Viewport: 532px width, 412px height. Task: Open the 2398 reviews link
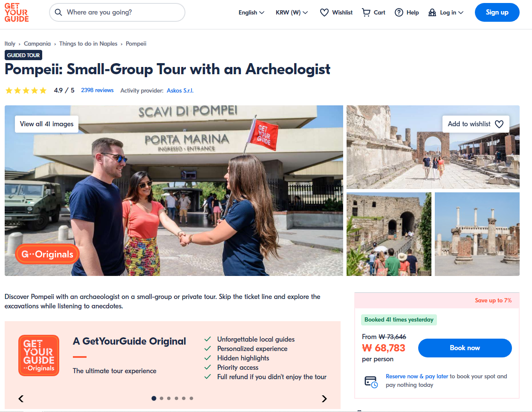coord(97,90)
